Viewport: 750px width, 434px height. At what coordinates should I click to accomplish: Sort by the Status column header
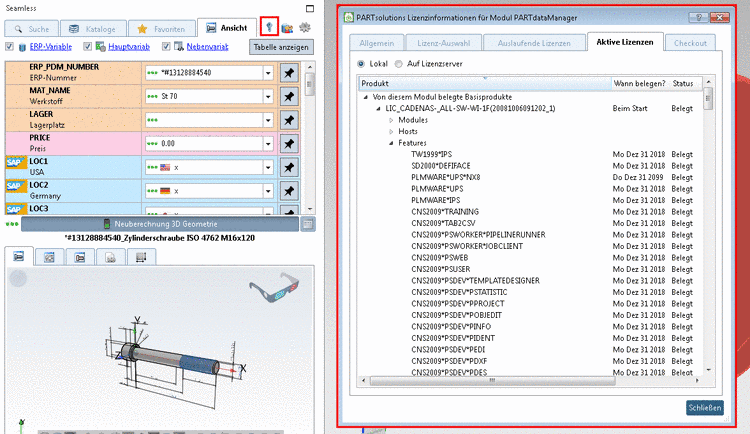point(683,83)
